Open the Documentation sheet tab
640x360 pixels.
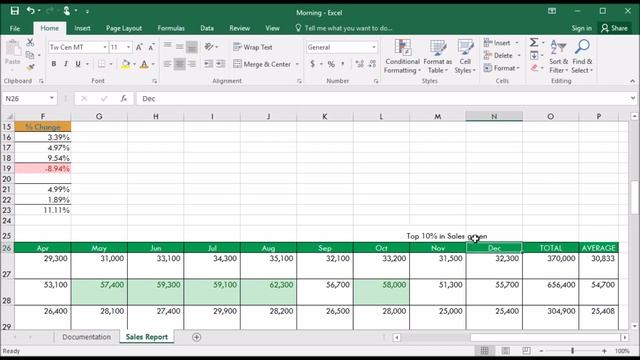click(x=87, y=337)
